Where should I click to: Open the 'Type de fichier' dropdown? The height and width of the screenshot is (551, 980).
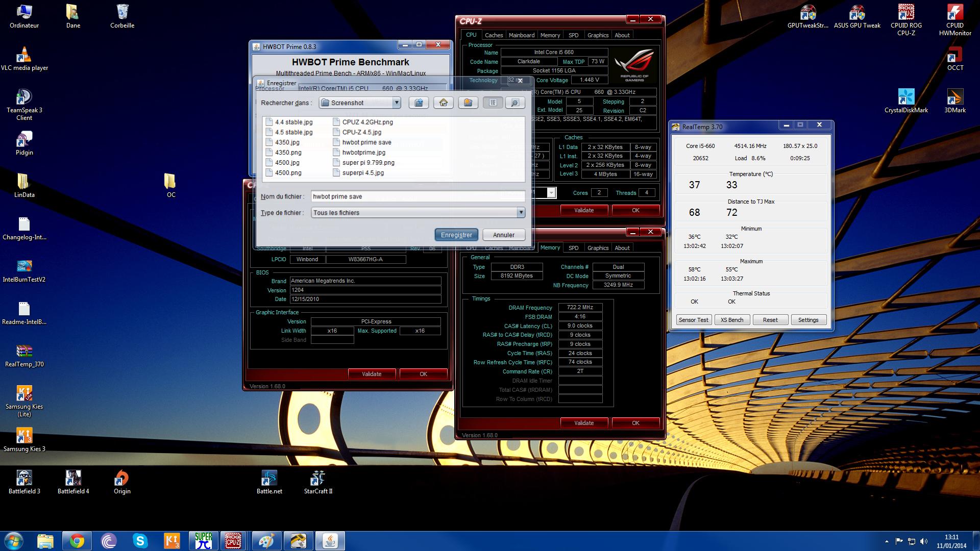pyautogui.click(x=521, y=212)
